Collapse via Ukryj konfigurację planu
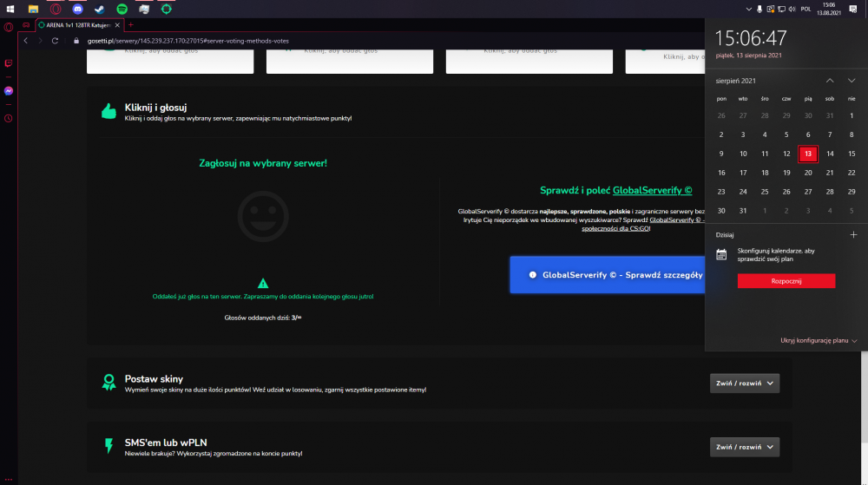 coord(819,341)
